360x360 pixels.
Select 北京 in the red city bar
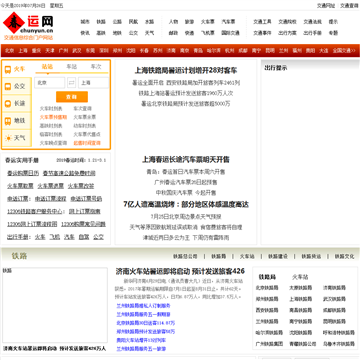[10, 51]
